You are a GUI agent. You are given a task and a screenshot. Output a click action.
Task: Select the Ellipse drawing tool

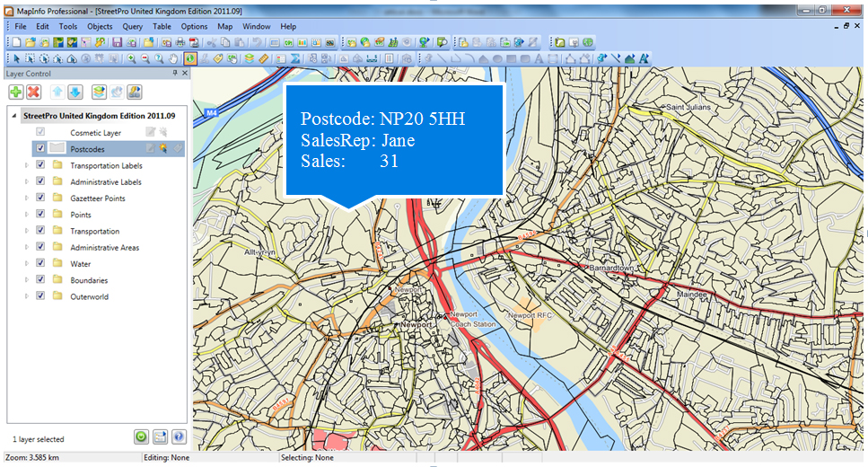click(497, 58)
